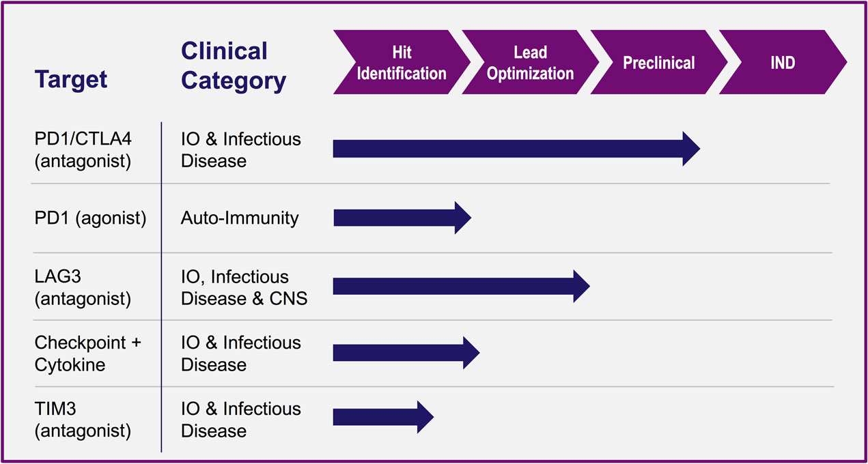The image size is (868, 464).
Task: Click the PD1 (agonist) target label
Action: 90,218
